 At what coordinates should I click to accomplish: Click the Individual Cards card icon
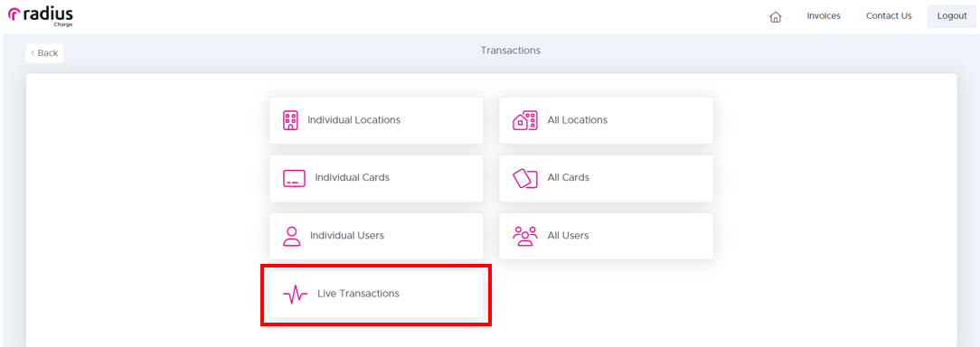pyautogui.click(x=294, y=178)
